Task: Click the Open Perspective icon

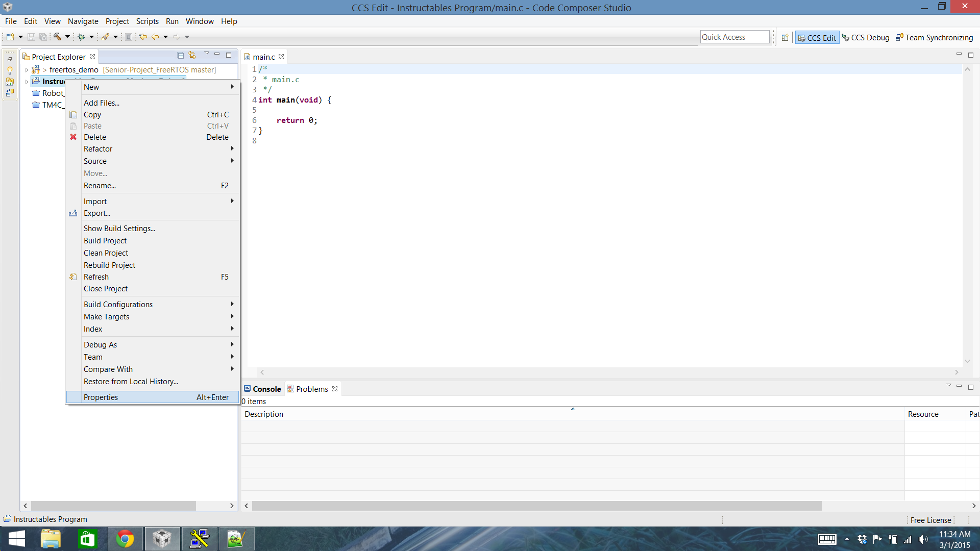Action: point(785,37)
